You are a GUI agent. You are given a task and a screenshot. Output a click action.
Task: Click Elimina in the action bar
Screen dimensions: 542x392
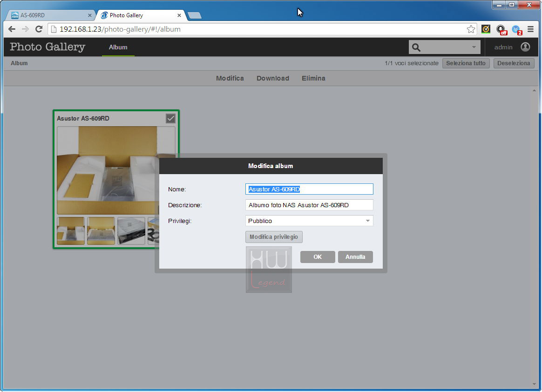pos(313,78)
